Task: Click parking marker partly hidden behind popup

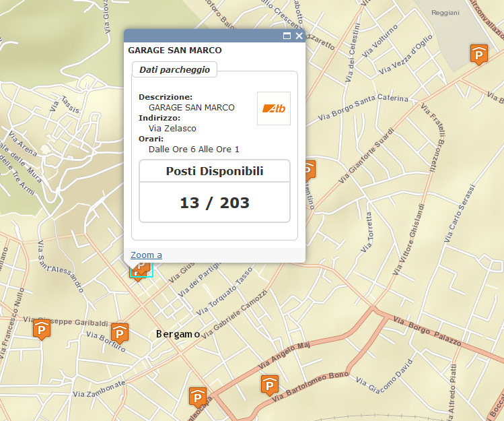Action: (310, 168)
